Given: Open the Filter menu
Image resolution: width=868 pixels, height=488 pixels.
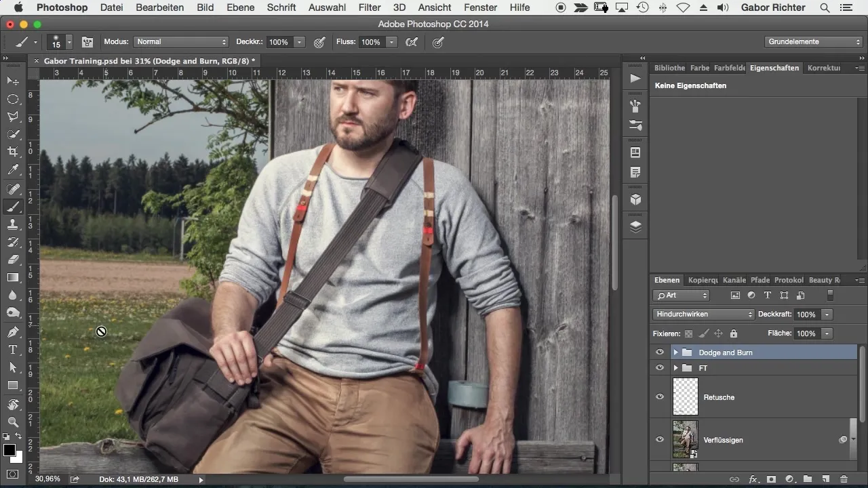Looking at the screenshot, I should pos(370,7).
